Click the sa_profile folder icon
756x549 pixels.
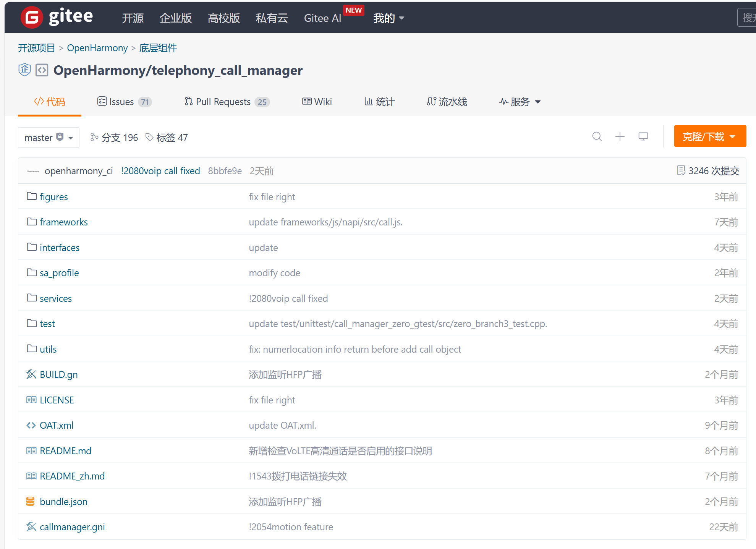coord(32,272)
